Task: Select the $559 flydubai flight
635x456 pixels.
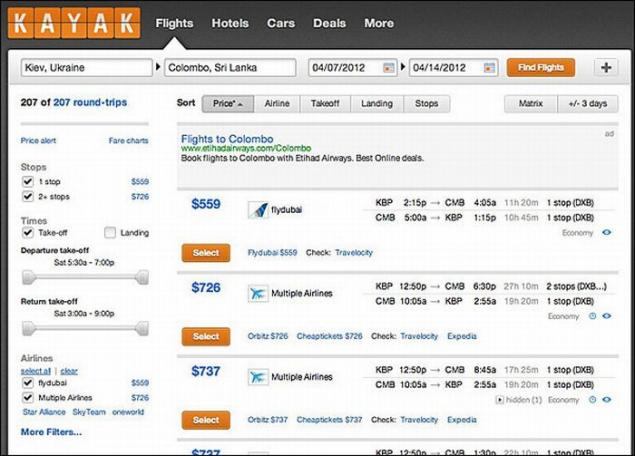Action: click(206, 253)
